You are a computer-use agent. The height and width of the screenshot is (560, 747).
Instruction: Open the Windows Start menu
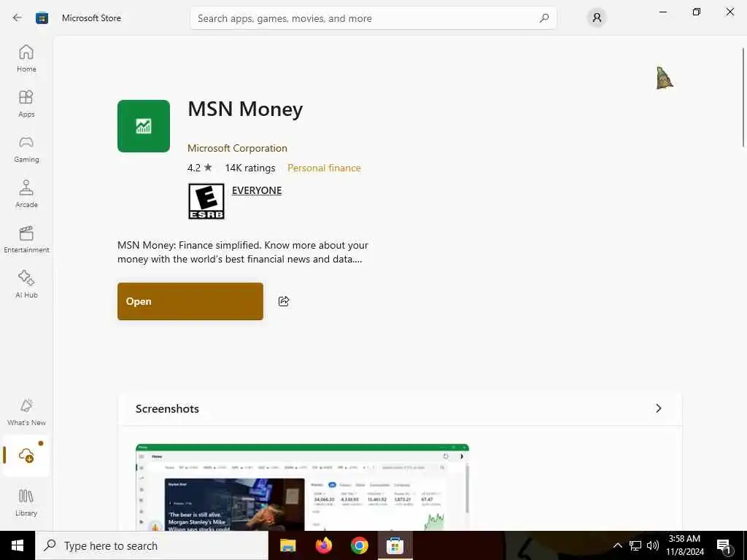pyautogui.click(x=18, y=545)
